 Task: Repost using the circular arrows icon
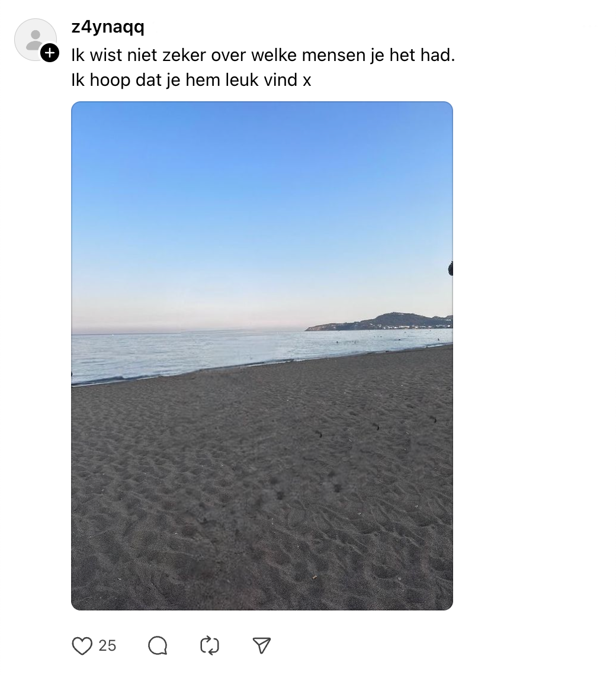[x=210, y=645]
